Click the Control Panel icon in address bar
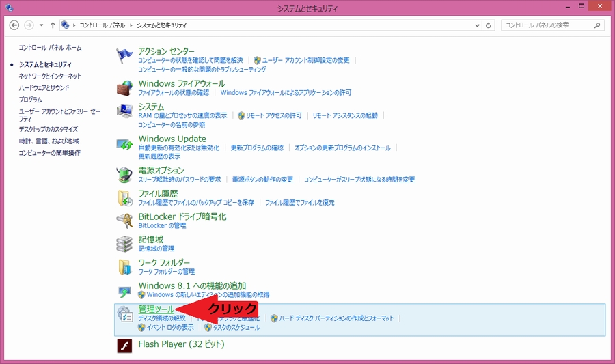615x364 pixels. tap(65, 25)
